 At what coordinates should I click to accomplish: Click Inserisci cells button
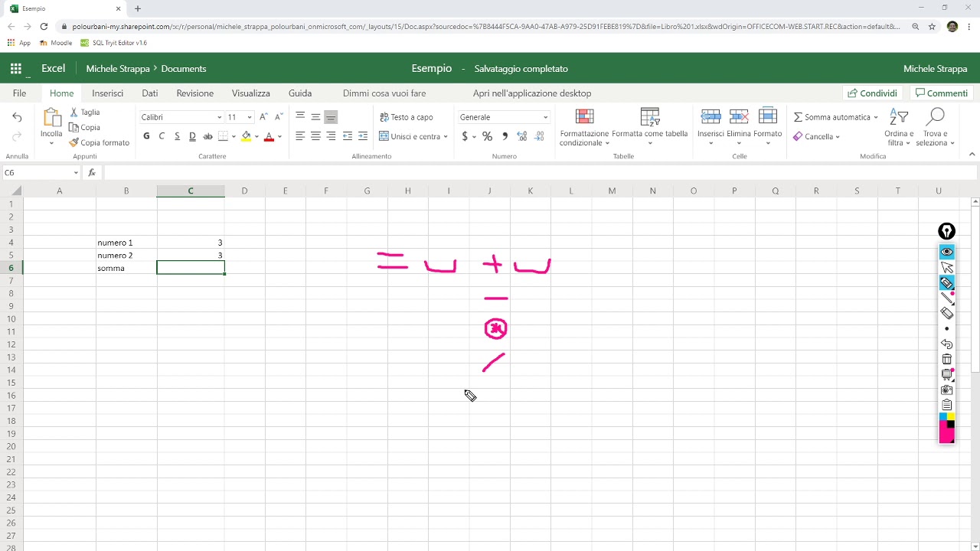[x=710, y=127]
